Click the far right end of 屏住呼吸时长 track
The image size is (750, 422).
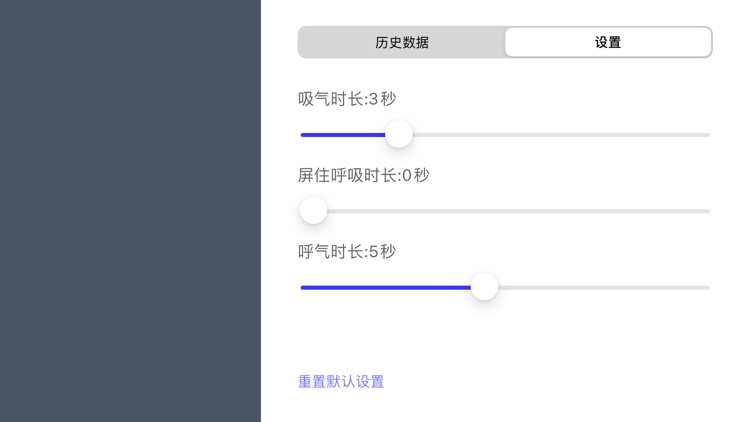(x=706, y=211)
